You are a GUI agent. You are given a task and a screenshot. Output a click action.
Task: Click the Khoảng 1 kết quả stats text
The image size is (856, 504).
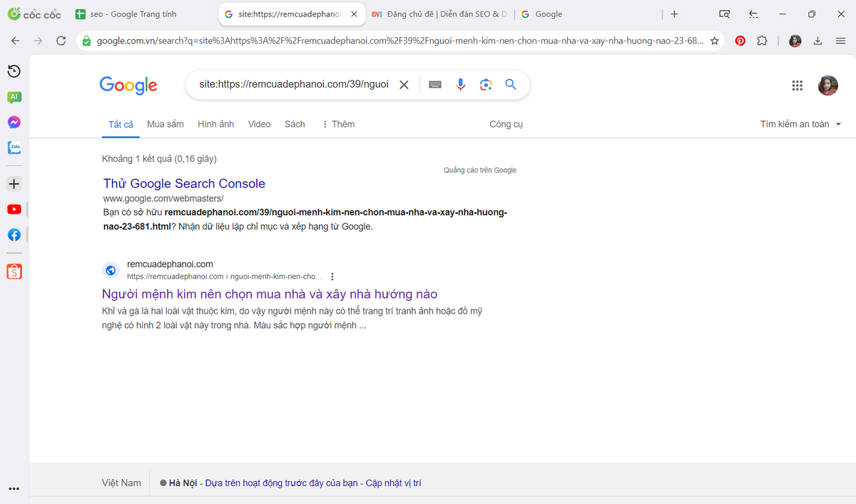tap(159, 158)
